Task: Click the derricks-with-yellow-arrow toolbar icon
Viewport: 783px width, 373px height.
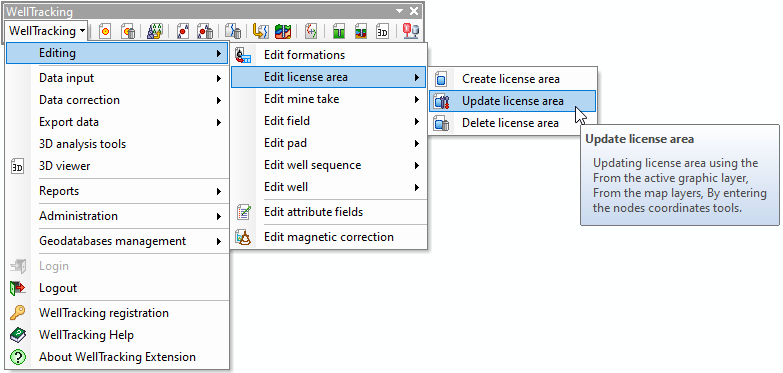Action: (155, 31)
